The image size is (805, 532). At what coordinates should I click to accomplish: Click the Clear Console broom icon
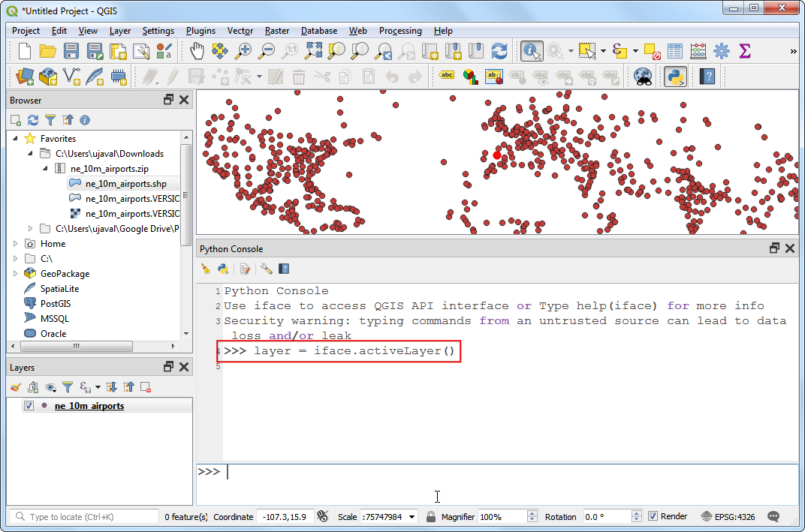(206, 269)
